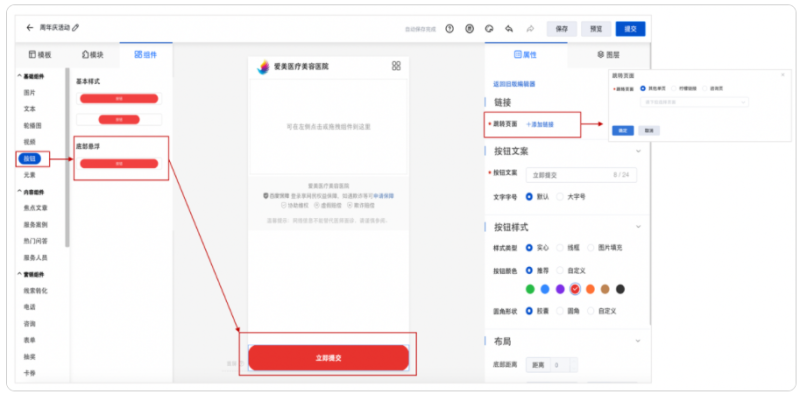This screenshot has width=800, height=394.
Task: Open the 图层 tab
Action: click(609, 55)
